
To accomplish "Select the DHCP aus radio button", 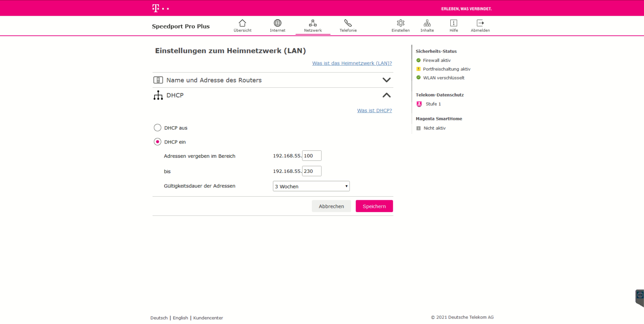I will coord(157,128).
